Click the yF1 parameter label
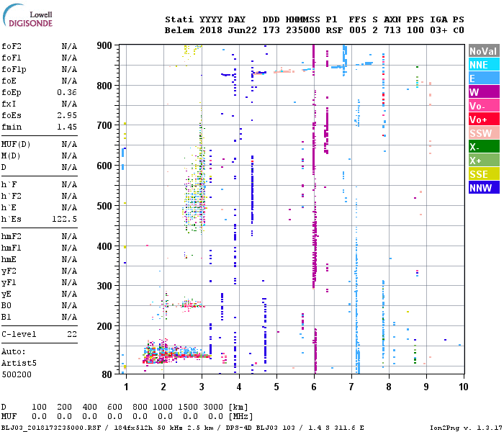504x432 pixels. (9, 282)
